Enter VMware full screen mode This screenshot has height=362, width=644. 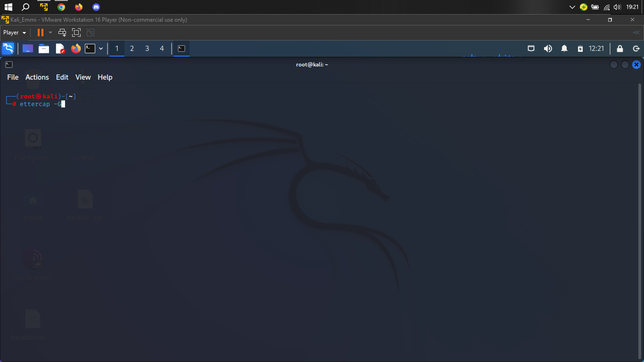[x=76, y=33]
